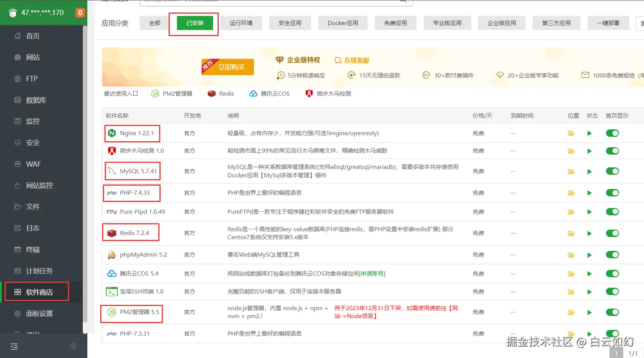Toggle homepage display for Redis 7.2.4
This screenshot has width=644, height=358.
point(612,233)
